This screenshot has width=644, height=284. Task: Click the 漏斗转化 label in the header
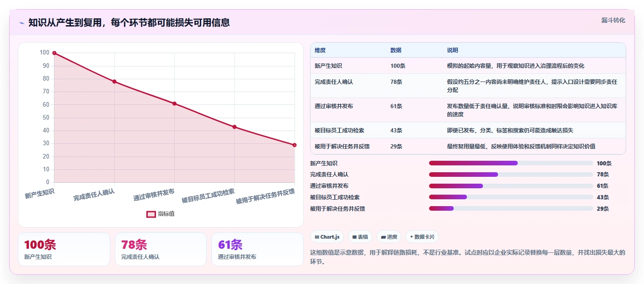click(613, 21)
